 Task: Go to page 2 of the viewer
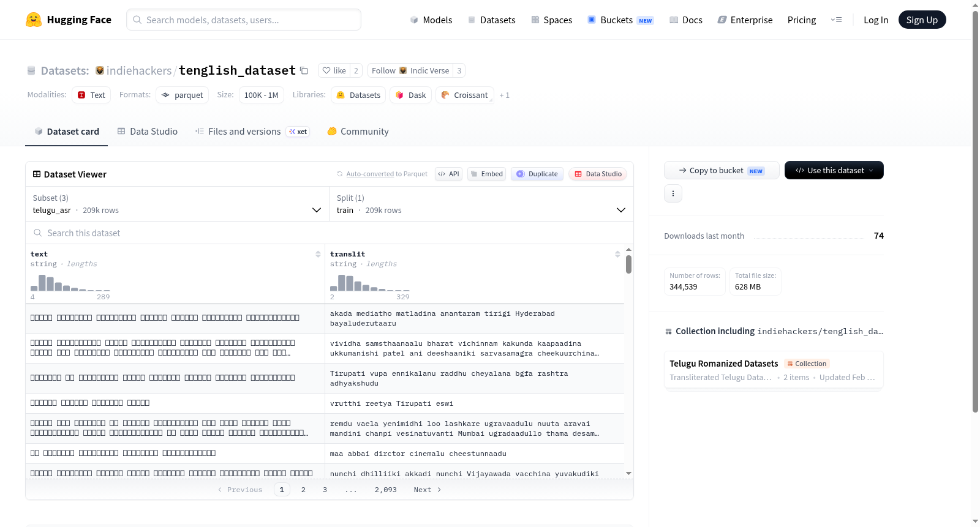(303, 490)
